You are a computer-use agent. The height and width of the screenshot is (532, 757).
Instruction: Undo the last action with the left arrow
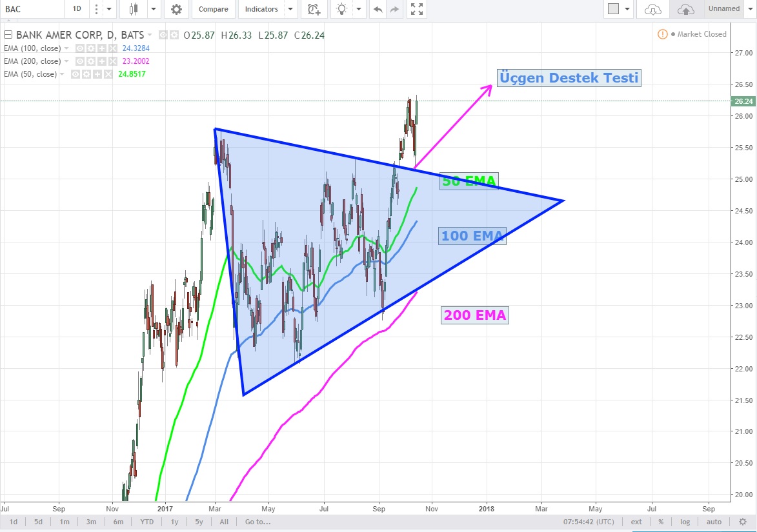point(378,9)
